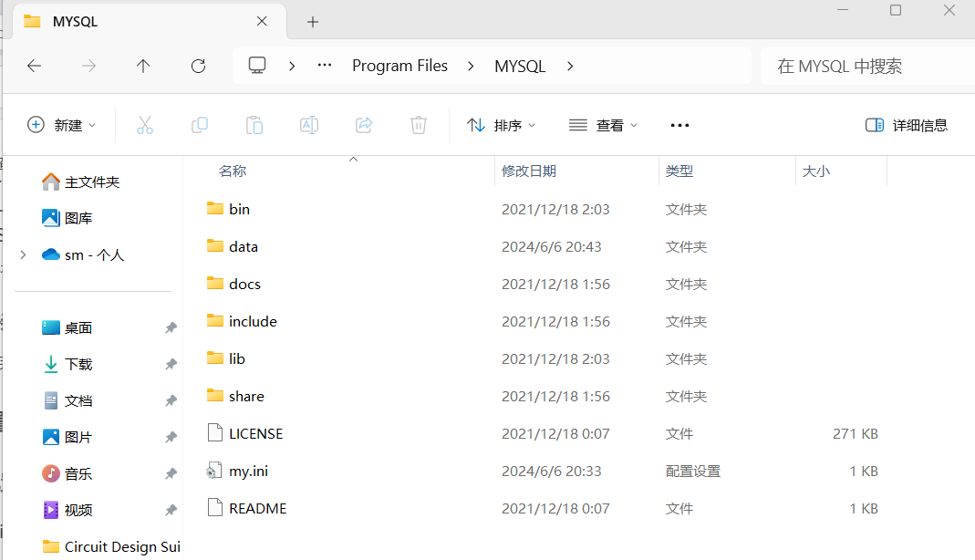Click the Rename icon in toolbar
This screenshot has width=975, height=560.
click(309, 126)
